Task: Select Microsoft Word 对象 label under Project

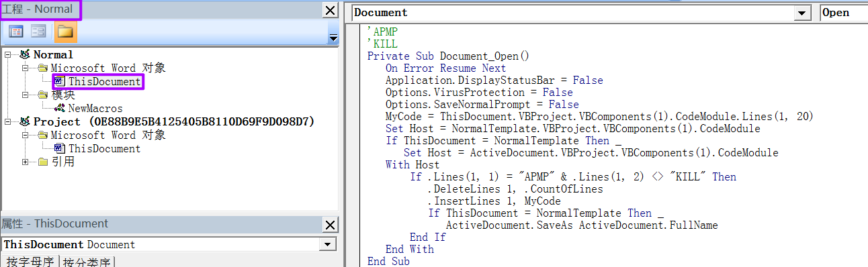Action: pos(108,136)
